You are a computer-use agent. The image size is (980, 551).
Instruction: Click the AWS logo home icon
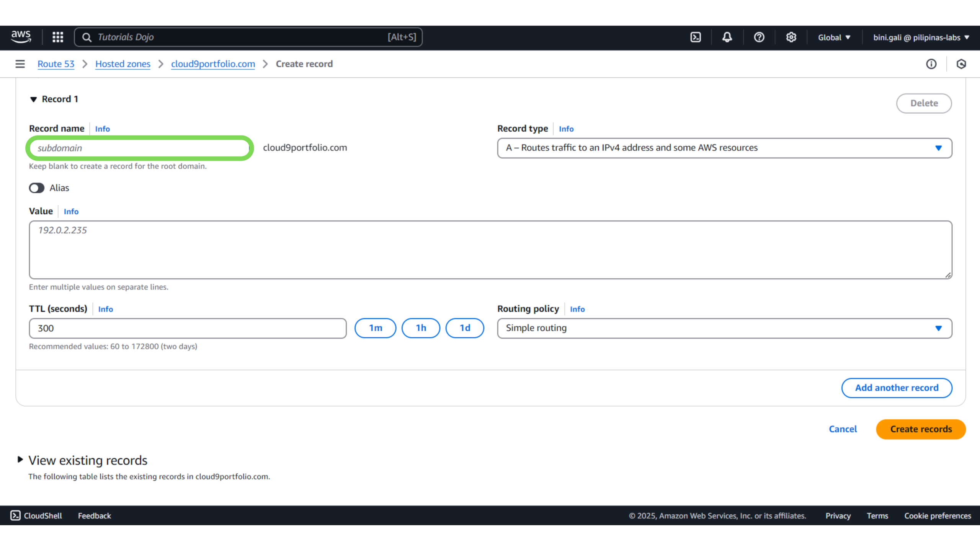point(21,37)
